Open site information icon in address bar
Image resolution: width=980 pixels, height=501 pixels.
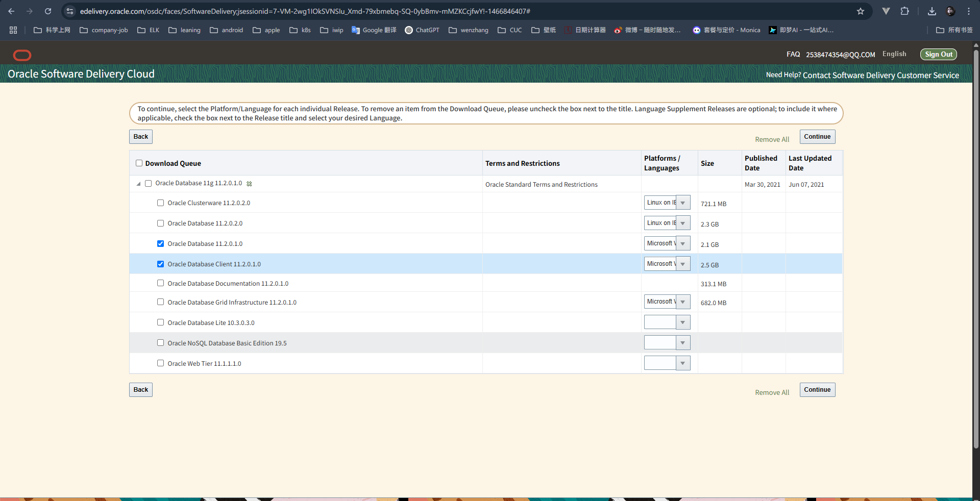[70, 11]
